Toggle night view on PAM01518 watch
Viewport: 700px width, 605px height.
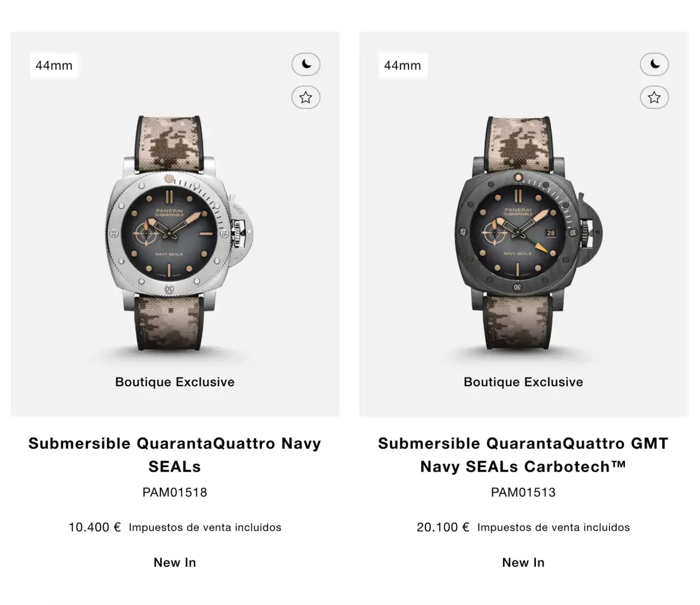click(306, 64)
